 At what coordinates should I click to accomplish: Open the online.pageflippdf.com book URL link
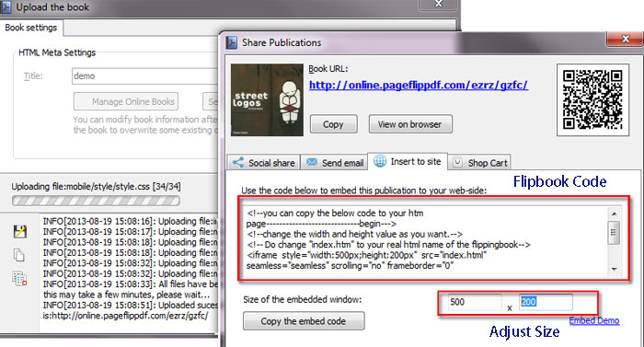tap(419, 85)
